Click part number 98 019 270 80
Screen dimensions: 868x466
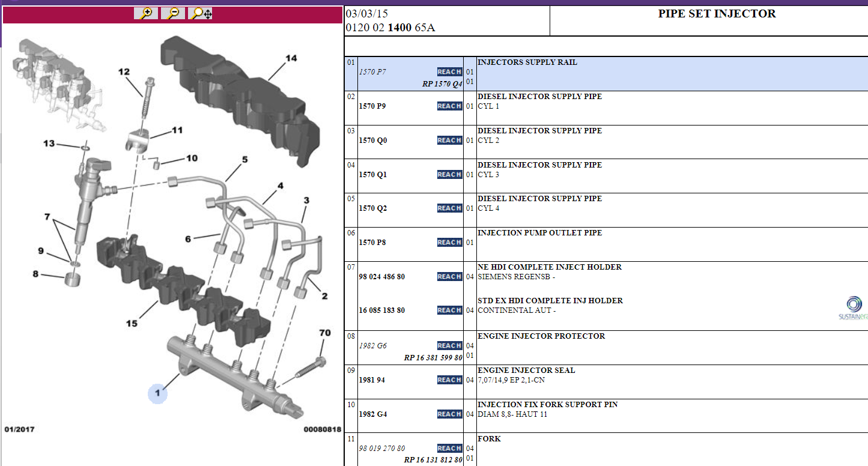point(382,449)
